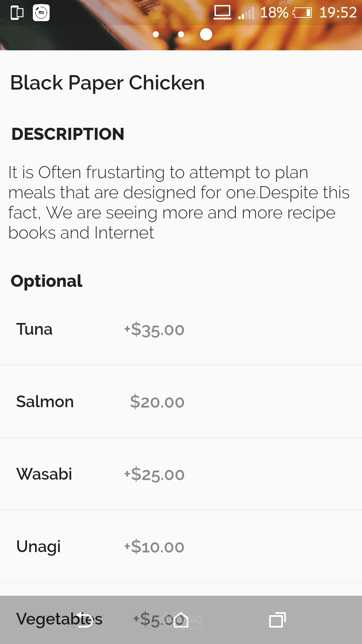
Task: Tap the battery indicator icon
Action: coord(302,13)
